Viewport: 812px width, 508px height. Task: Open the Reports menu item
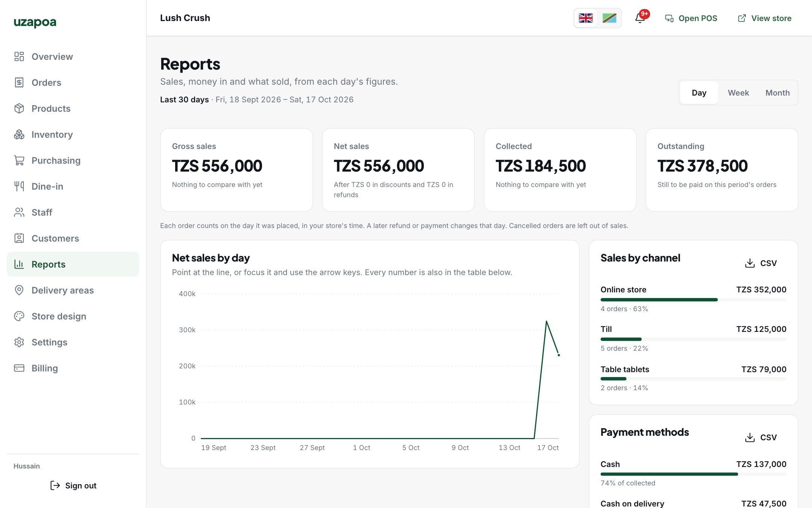pos(73,264)
